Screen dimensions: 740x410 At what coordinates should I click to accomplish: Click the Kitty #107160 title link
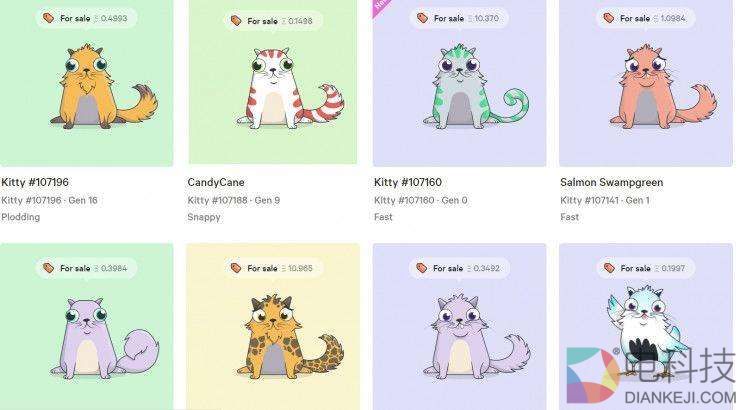408,182
